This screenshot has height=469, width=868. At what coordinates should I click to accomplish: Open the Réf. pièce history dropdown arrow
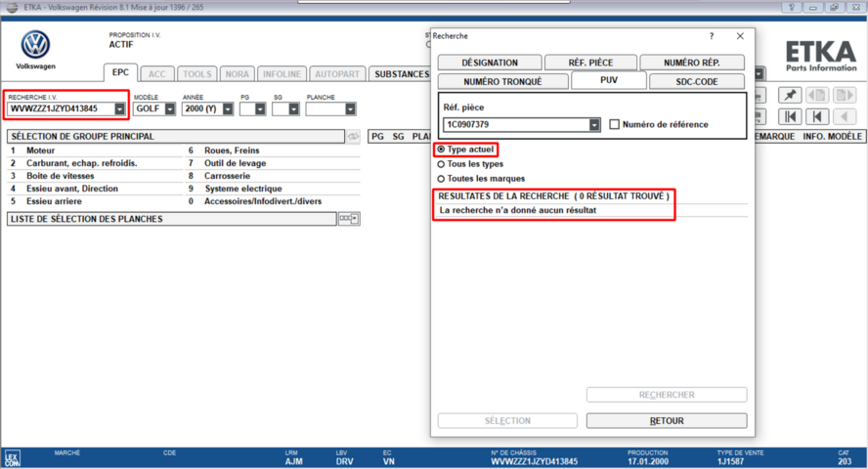click(x=594, y=124)
